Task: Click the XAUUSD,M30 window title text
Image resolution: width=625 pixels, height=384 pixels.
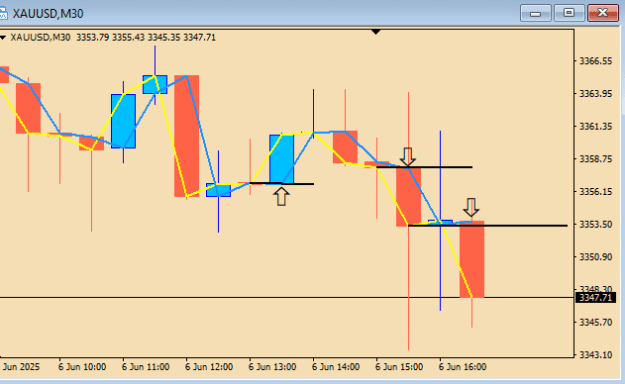Action: pos(48,14)
